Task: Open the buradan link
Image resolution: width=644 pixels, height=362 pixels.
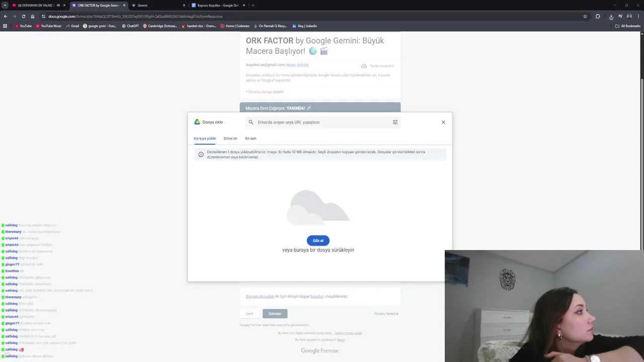Action: 317,297
